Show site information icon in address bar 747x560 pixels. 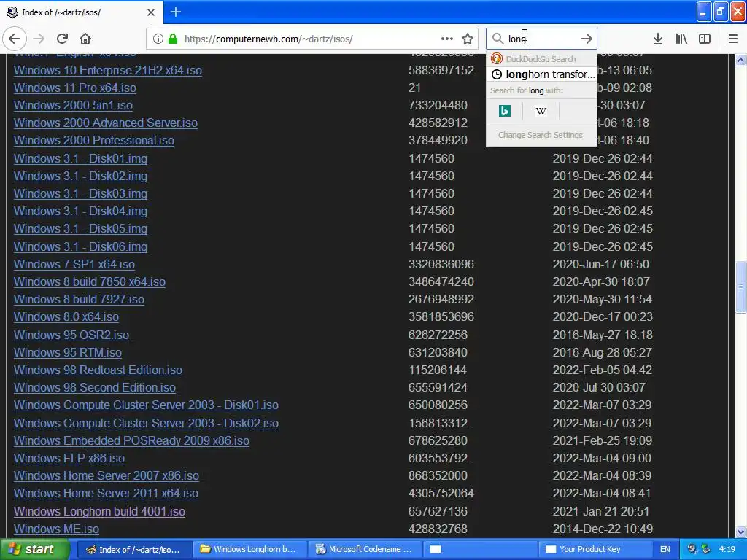click(x=158, y=39)
